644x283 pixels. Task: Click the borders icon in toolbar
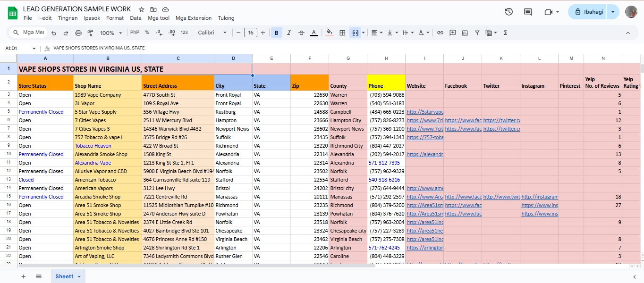pos(343,33)
